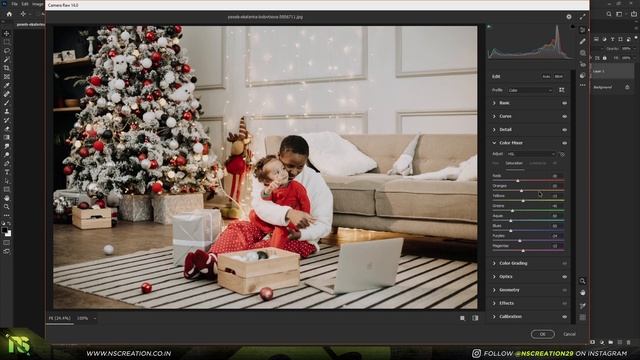The height and width of the screenshot is (360, 640).
Task: Expand the Detail panel
Action: pyautogui.click(x=494, y=130)
